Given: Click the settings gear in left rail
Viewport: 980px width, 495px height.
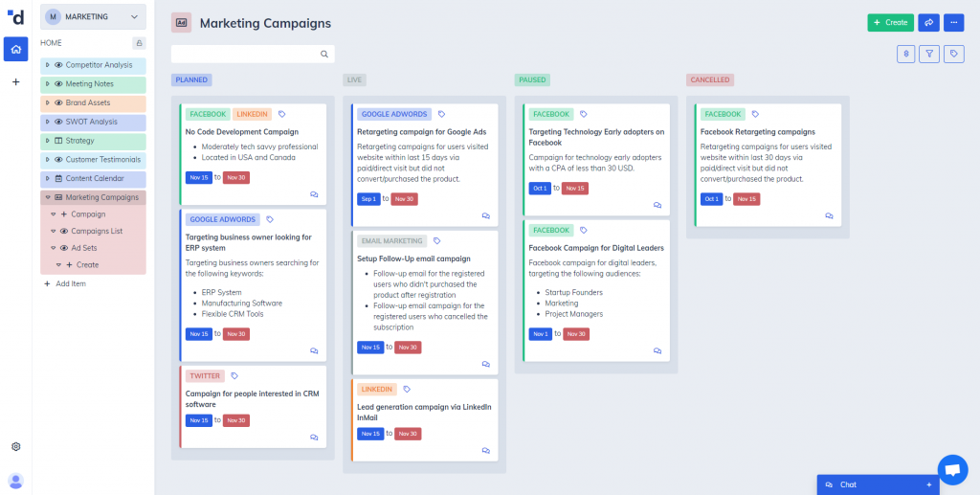Looking at the screenshot, I should point(16,447).
